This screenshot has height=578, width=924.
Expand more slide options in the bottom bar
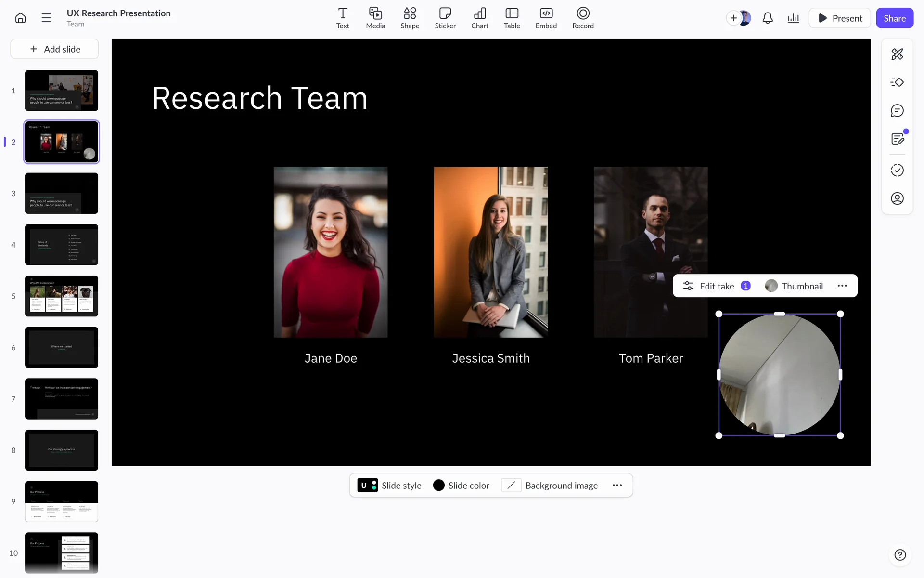(617, 486)
